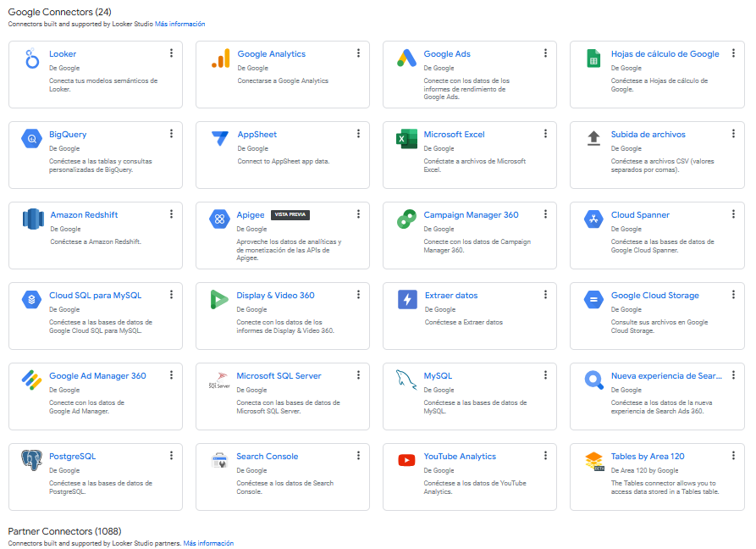The width and height of the screenshot is (756, 549).
Task: Click the YouTube Analytics play icon
Action: pyautogui.click(x=406, y=460)
